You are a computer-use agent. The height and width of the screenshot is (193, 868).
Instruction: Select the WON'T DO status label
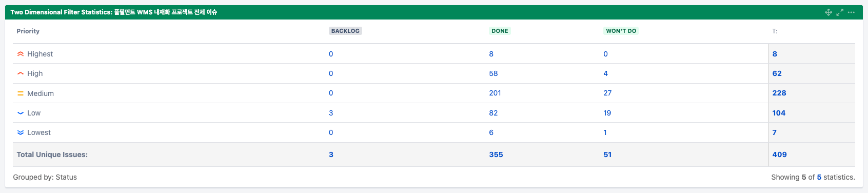coord(621,31)
